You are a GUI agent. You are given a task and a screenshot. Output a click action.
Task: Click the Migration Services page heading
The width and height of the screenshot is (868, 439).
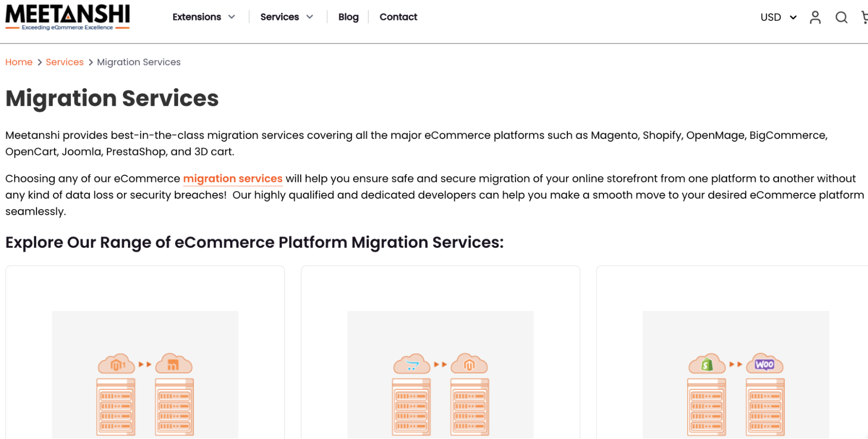coord(112,98)
